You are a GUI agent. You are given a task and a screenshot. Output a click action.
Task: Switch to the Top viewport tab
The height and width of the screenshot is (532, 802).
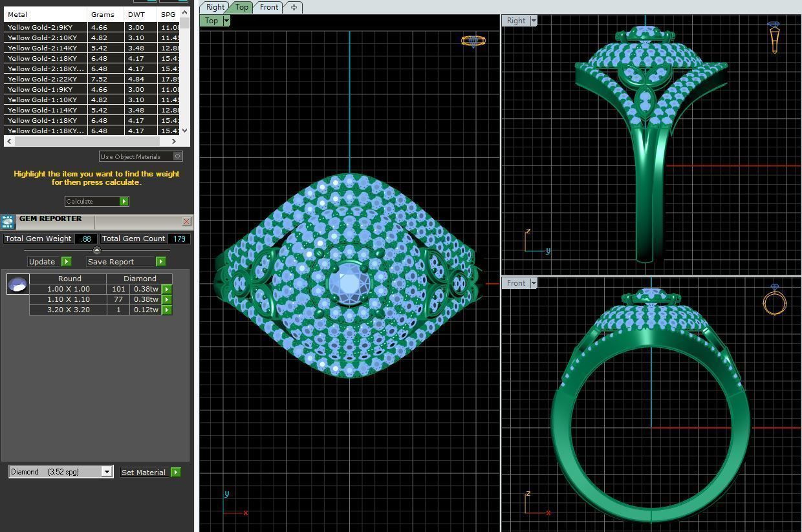coord(241,7)
